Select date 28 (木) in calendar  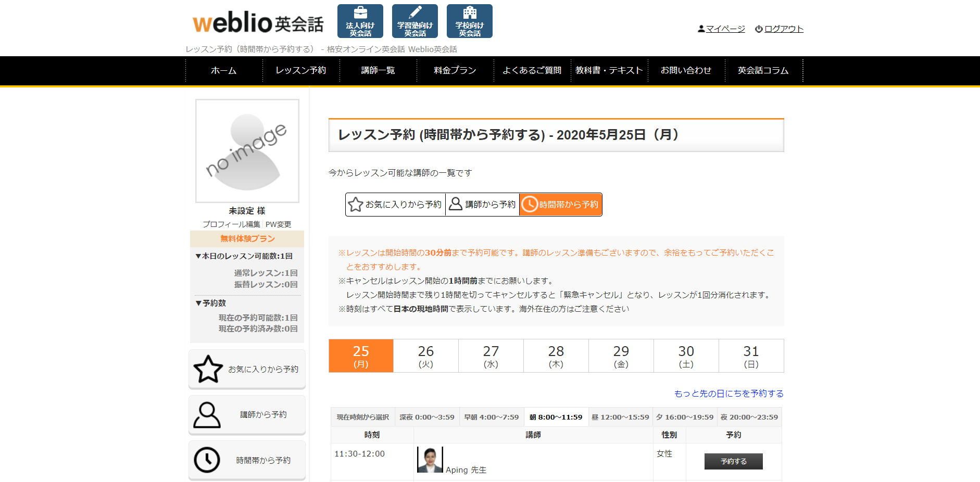click(556, 356)
